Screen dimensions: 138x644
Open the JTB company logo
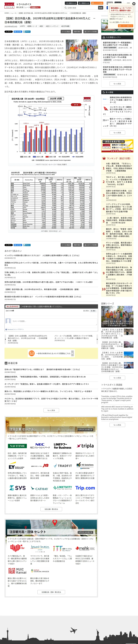tap(40, 466)
